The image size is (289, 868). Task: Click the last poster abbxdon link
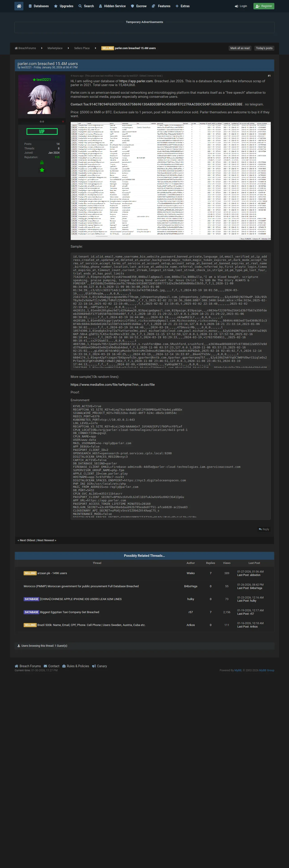pos(255,575)
